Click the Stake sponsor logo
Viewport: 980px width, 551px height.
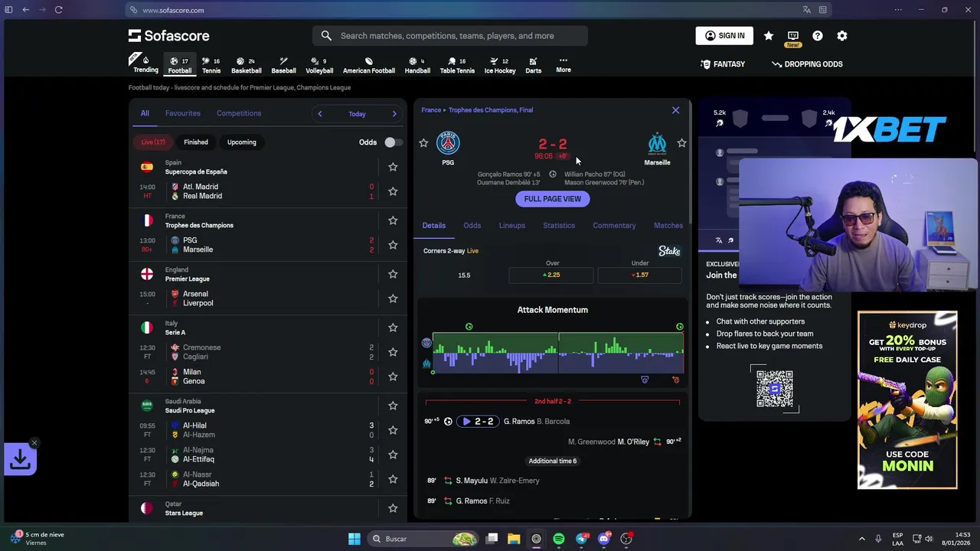pyautogui.click(x=669, y=251)
